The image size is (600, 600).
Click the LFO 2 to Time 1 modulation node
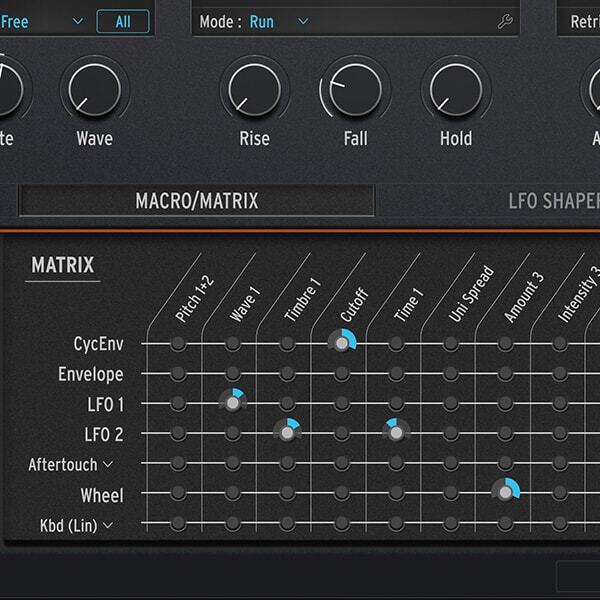[396, 433]
